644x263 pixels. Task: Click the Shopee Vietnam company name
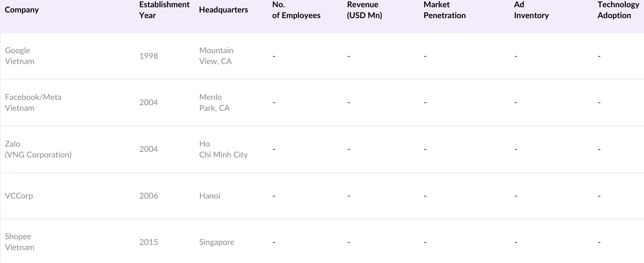pos(19,242)
